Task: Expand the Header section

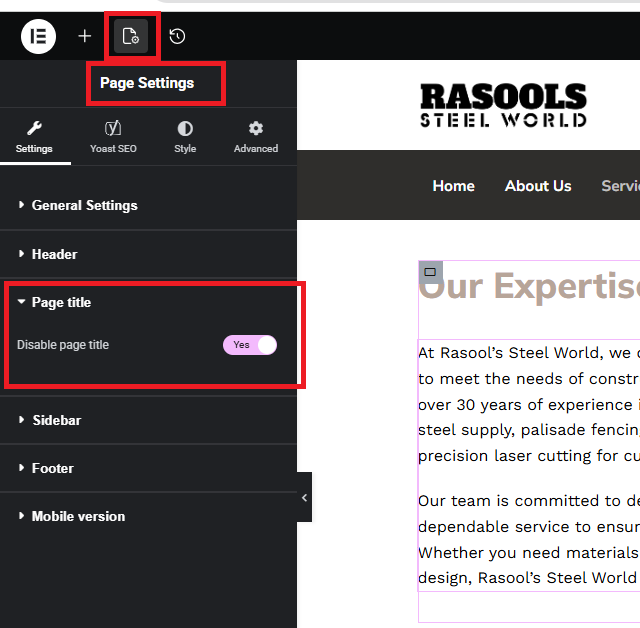Action: click(148, 254)
